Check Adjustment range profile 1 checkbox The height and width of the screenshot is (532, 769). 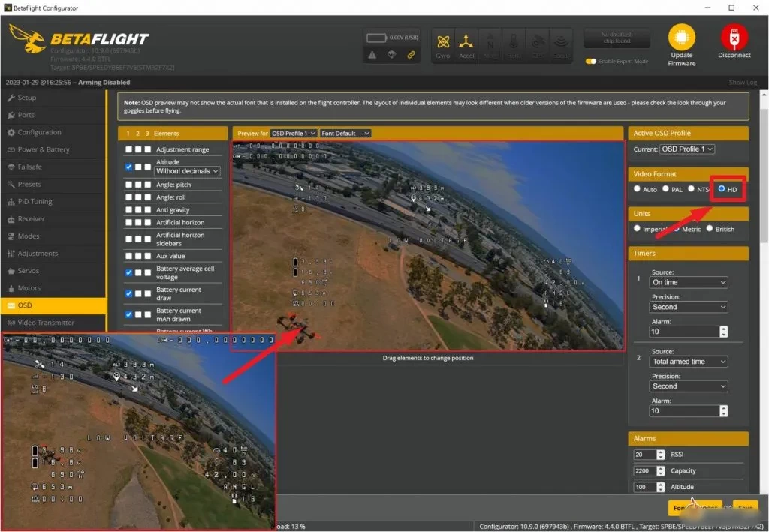click(128, 149)
